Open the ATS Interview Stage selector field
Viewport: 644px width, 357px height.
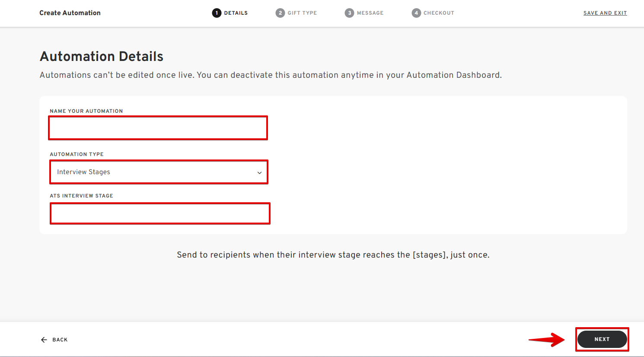[x=160, y=214]
